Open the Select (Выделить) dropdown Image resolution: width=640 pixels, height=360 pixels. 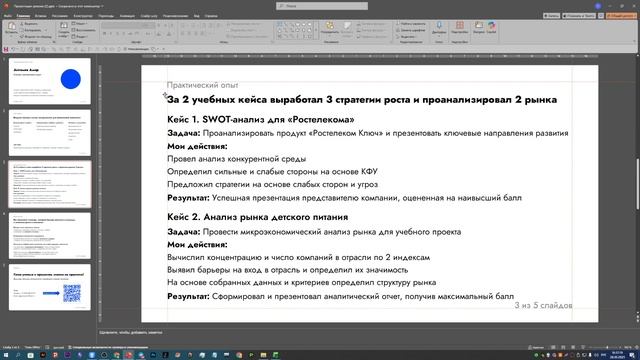click(407, 36)
